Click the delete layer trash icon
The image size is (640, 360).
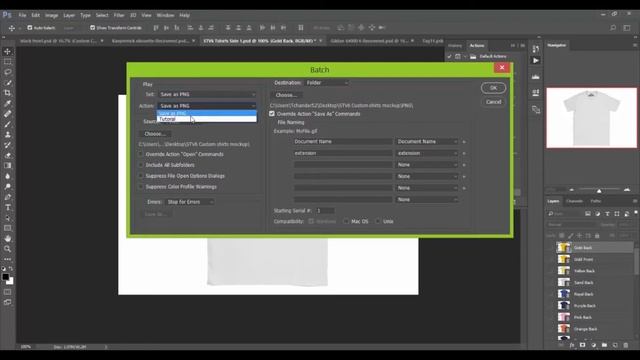pyautogui.click(x=626, y=345)
